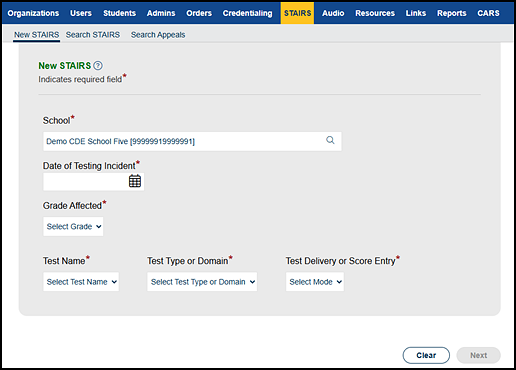Screen dimensions: 516x370
Task: Expand the Select Grade dropdown
Action: tap(73, 227)
